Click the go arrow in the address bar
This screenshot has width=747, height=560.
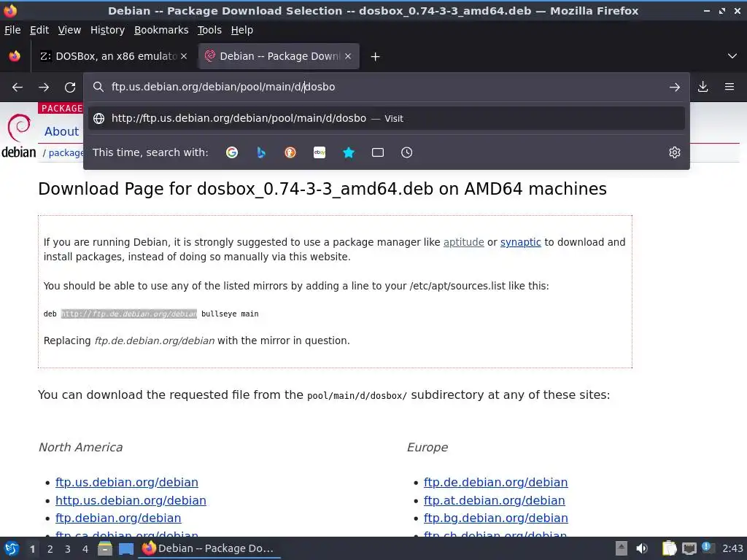[675, 87]
